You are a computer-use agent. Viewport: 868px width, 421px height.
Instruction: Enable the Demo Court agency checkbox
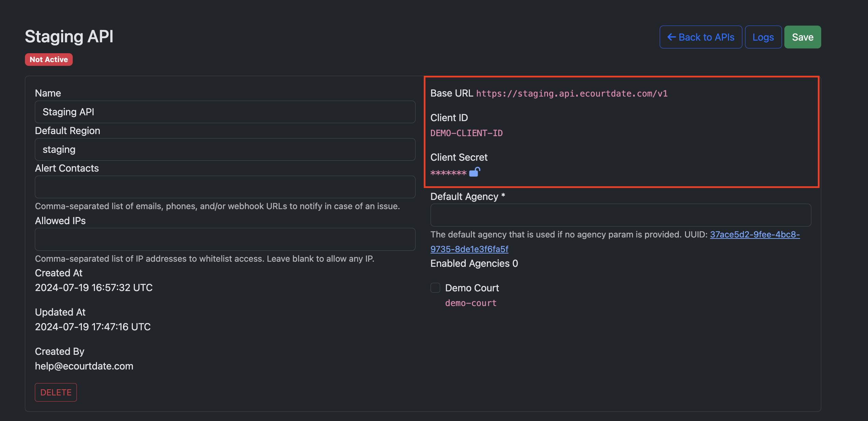pyautogui.click(x=435, y=288)
